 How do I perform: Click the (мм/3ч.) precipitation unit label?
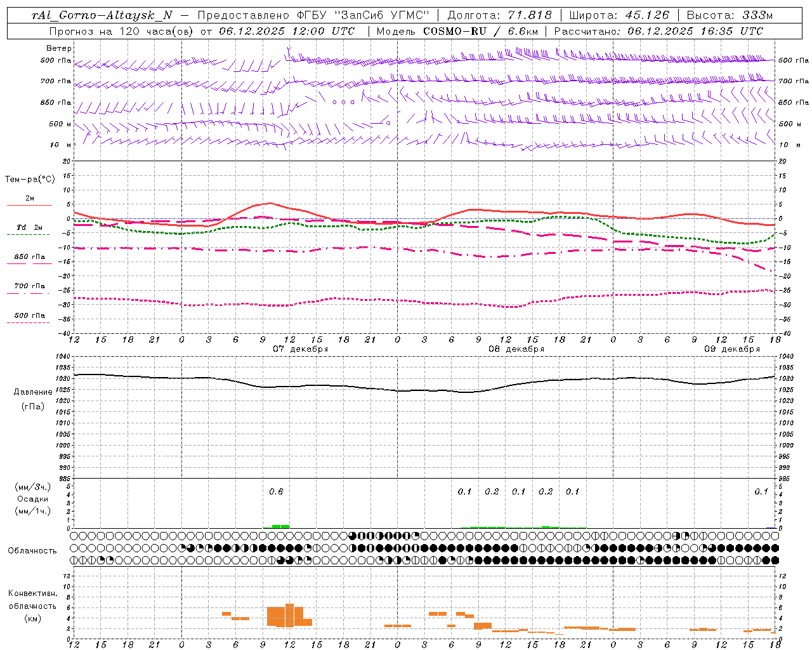[33, 487]
